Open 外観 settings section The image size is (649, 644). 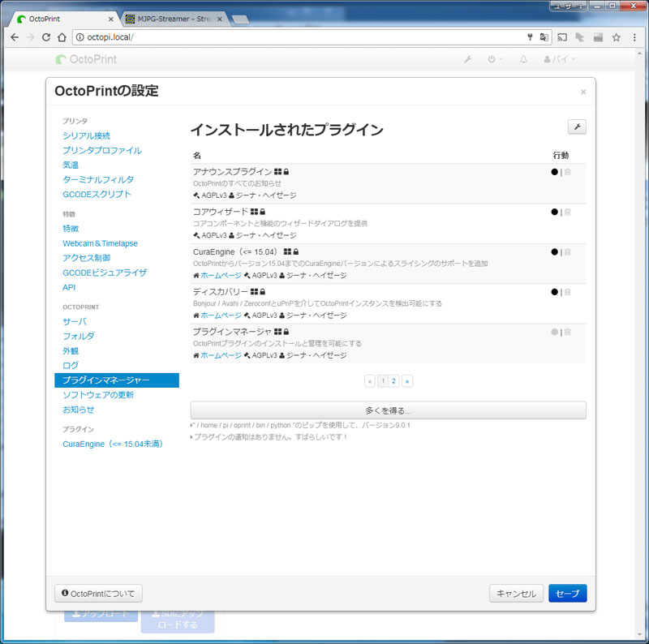click(71, 351)
